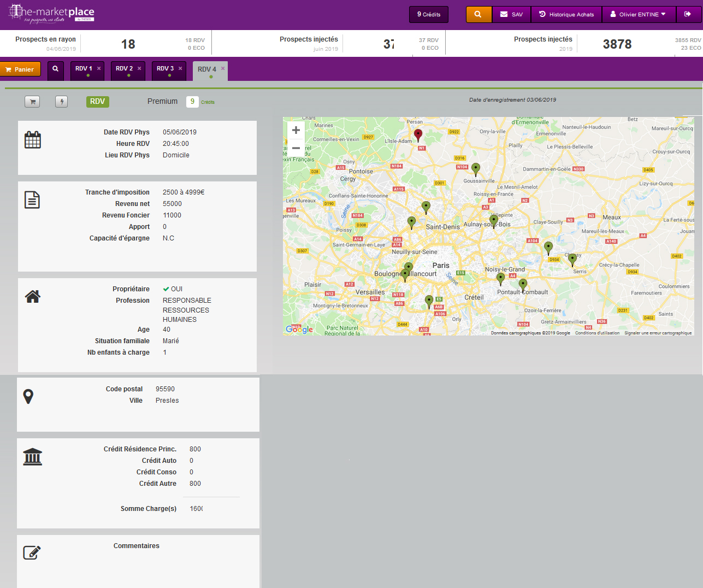This screenshot has width=703, height=588.
Task: Click the green marker near Noisy-le-Grand
Action: pyautogui.click(x=500, y=279)
